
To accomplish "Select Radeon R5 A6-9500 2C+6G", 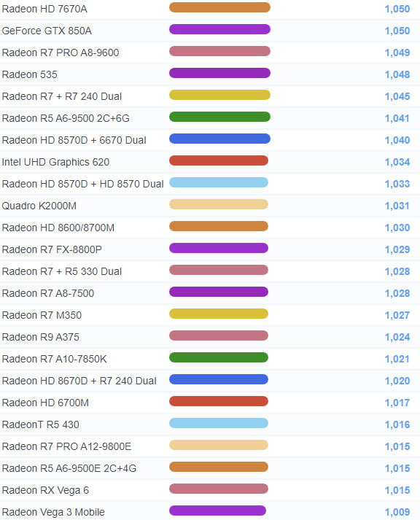I will pyautogui.click(x=66, y=118).
